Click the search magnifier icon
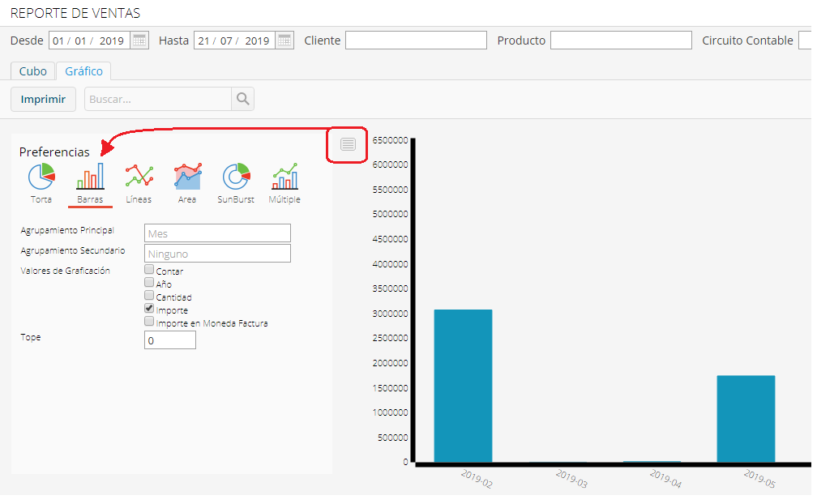 click(x=243, y=99)
